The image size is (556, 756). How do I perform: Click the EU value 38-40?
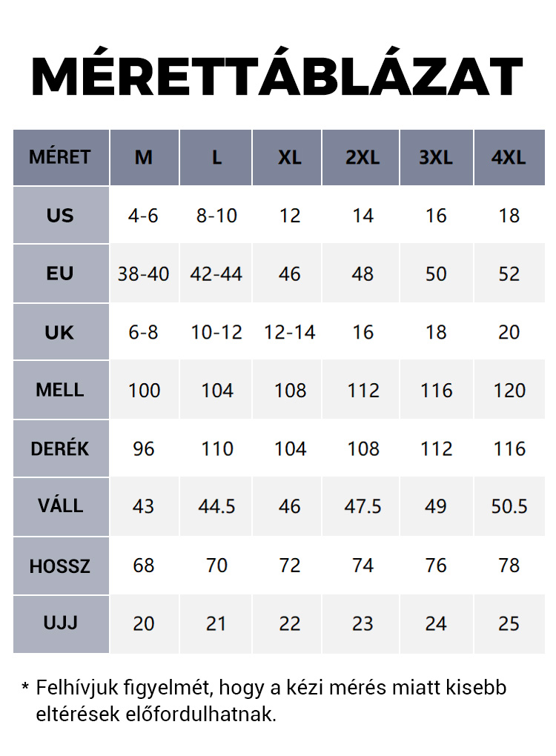tap(144, 273)
